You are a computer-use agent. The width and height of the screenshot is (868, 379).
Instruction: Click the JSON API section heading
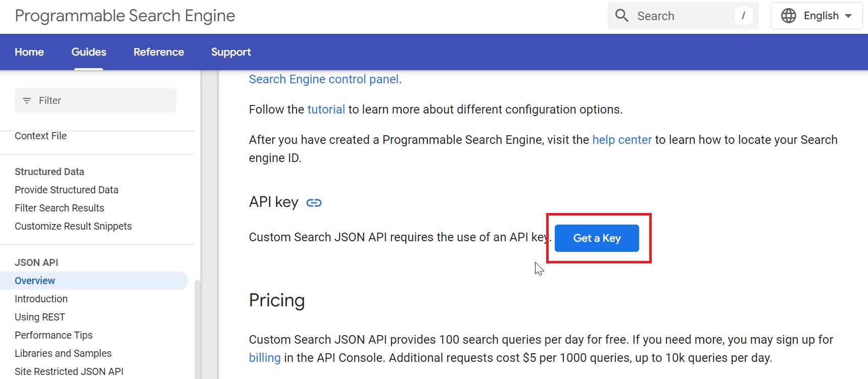(x=36, y=262)
